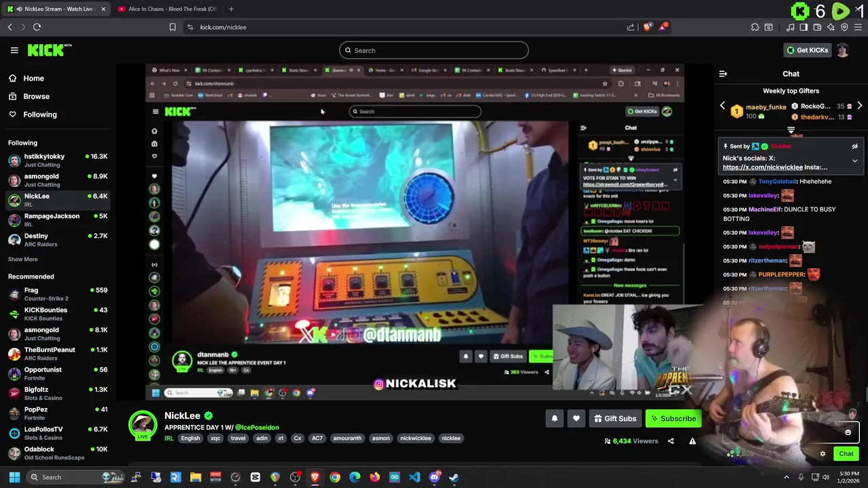Click the Gift Subs button
The image size is (868, 488).
[x=615, y=419]
